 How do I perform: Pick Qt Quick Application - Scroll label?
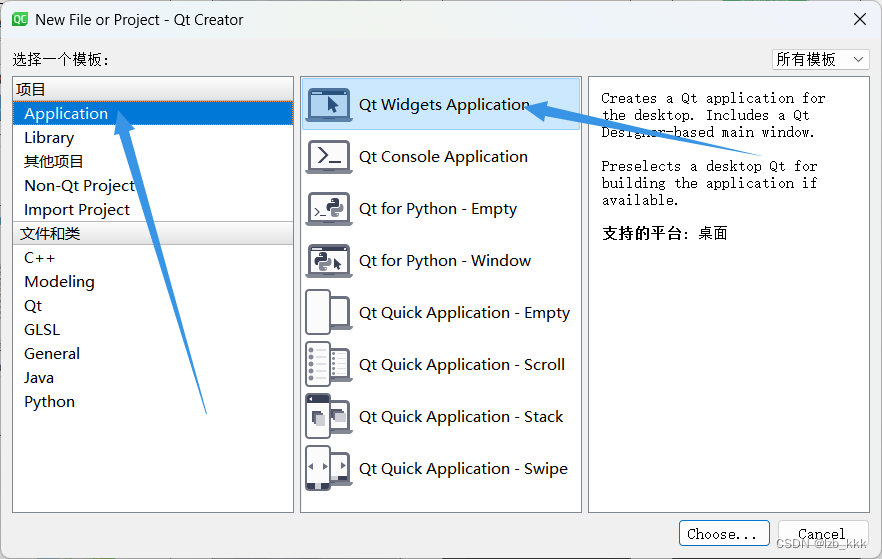(461, 365)
